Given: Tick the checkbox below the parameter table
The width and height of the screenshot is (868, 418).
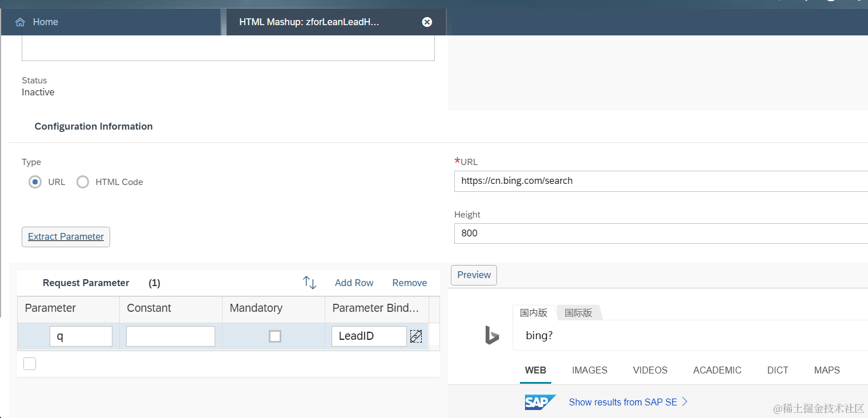Looking at the screenshot, I should coord(30,364).
